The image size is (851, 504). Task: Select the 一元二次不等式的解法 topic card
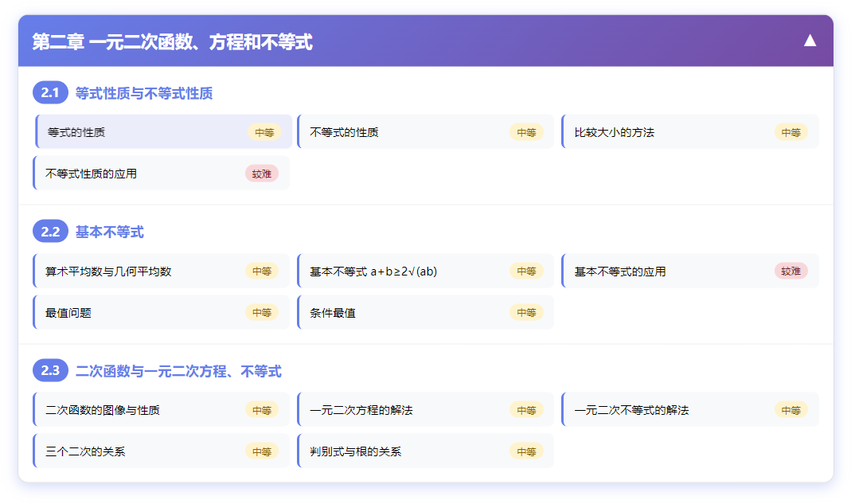[690, 409]
